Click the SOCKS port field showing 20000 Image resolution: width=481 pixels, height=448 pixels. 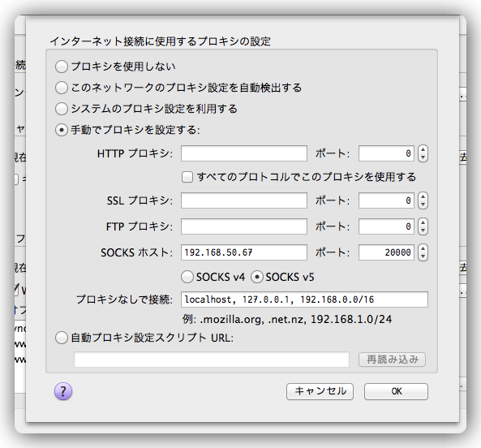[x=386, y=252]
